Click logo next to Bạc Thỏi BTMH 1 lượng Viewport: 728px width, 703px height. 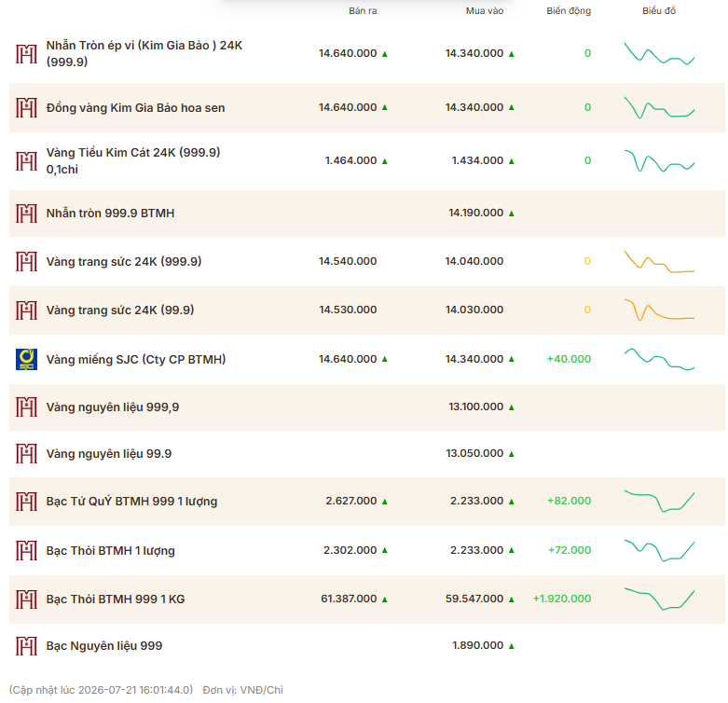pos(26,551)
